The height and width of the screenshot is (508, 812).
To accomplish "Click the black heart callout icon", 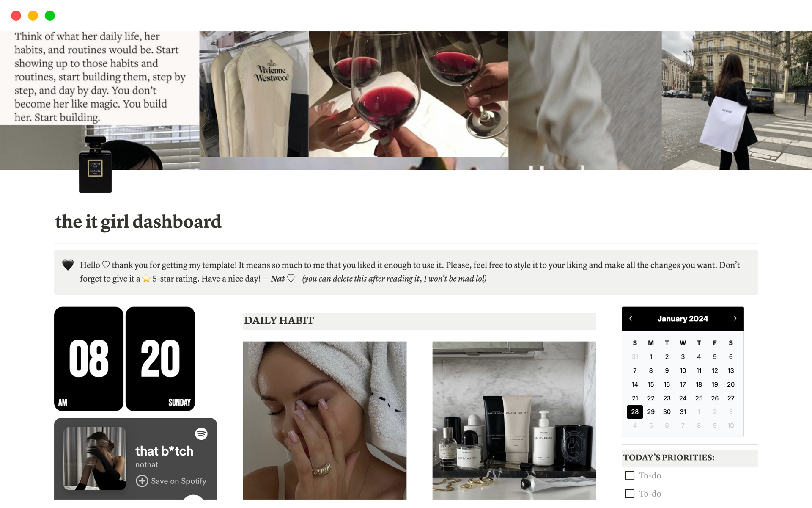I will 68,265.
